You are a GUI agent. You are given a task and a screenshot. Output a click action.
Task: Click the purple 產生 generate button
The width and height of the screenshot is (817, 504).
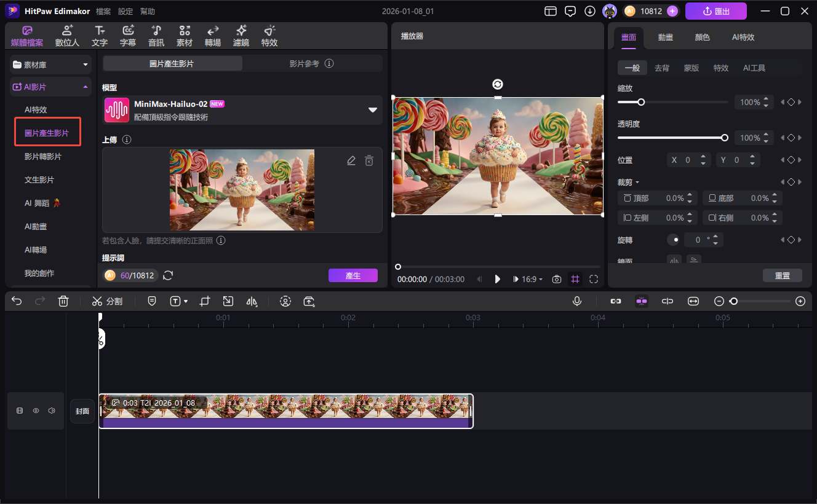point(353,275)
